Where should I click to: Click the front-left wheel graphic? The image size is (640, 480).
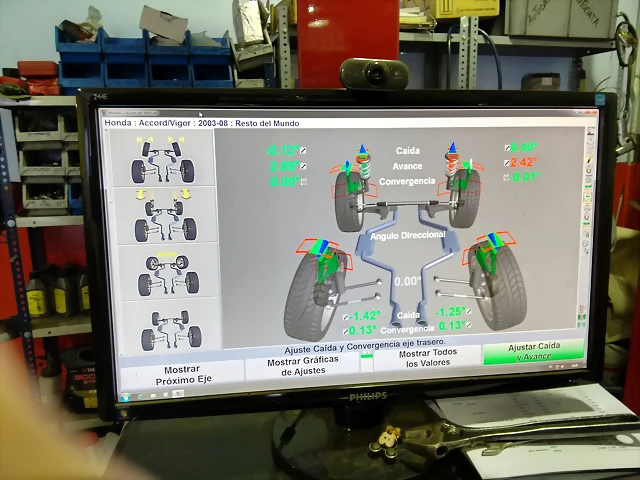348,201
